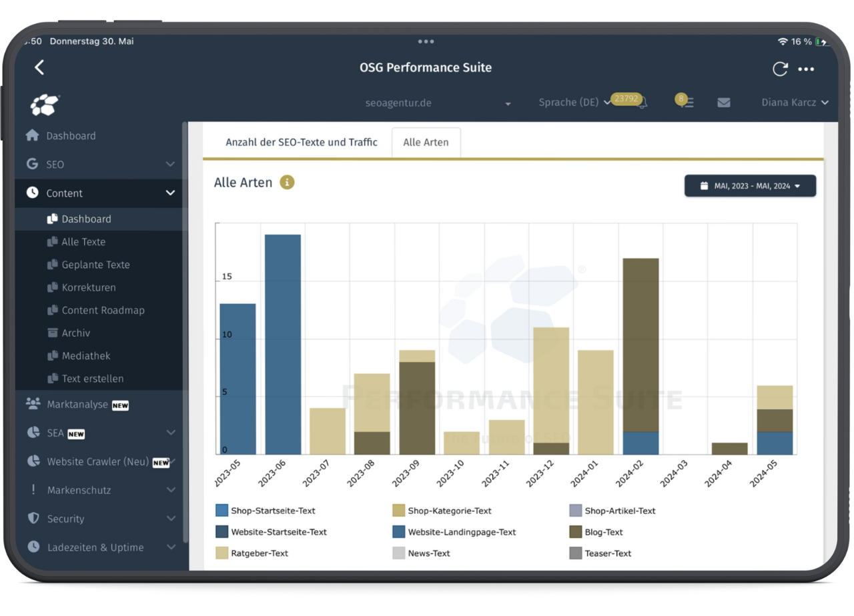
Task: Click the icon beside Text erstellen
Action: coord(52,378)
